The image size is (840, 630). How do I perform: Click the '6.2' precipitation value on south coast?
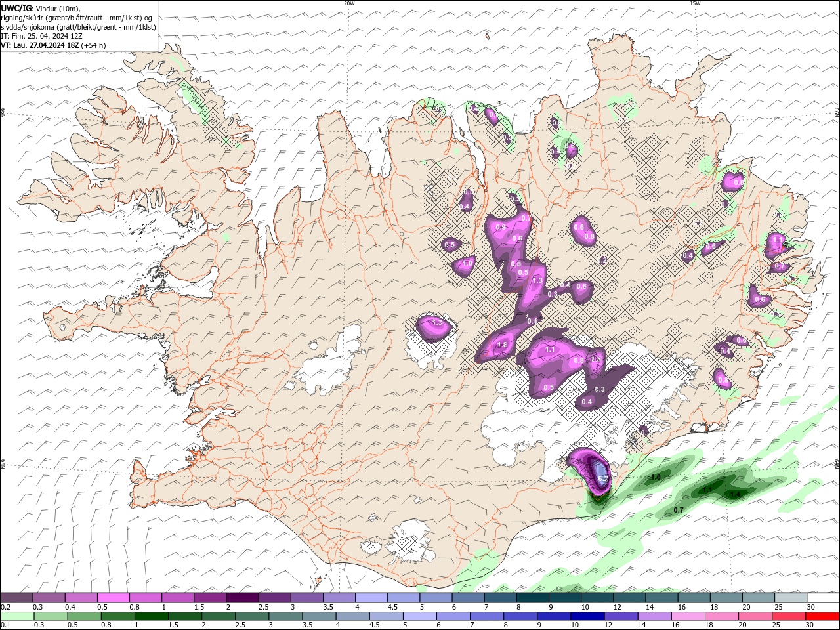[604, 480]
